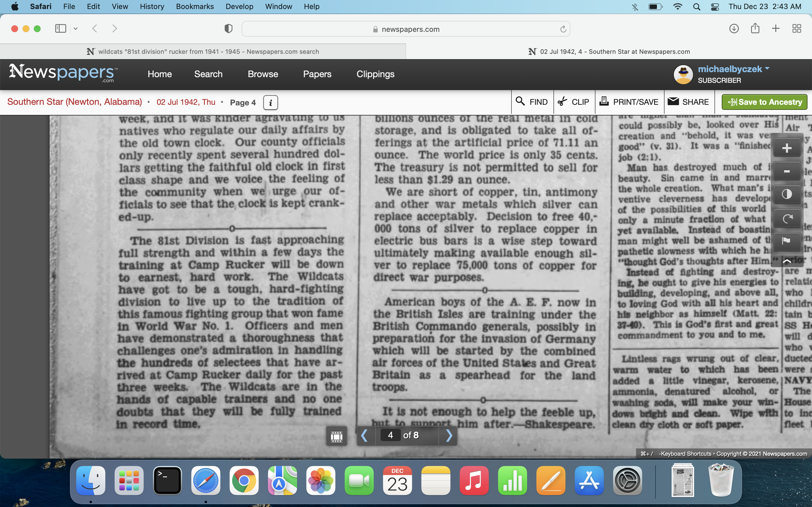Open macOS Control Center toggles
Image resolution: width=812 pixels, height=507 pixels.
pyautogui.click(x=715, y=7)
